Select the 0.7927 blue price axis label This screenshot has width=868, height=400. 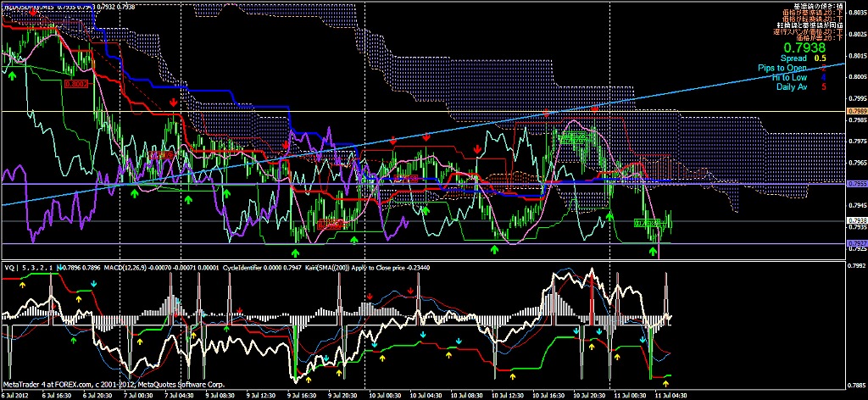[856, 243]
